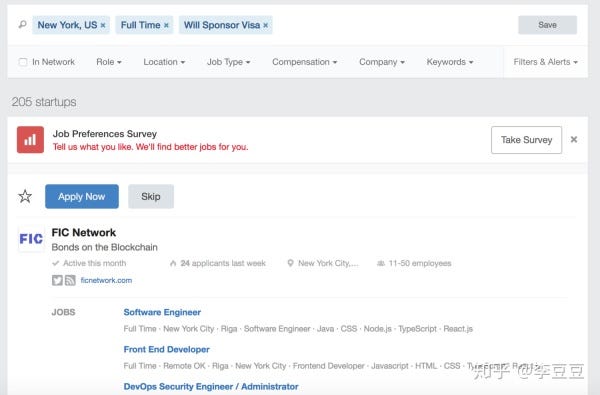Remove the New York, US filter tag

pyautogui.click(x=103, y=25)
